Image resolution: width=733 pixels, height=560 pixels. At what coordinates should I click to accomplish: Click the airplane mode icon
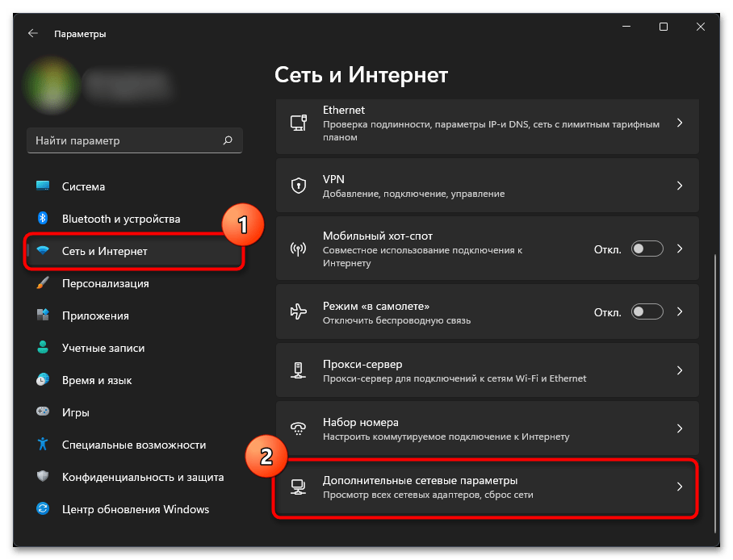298,311
